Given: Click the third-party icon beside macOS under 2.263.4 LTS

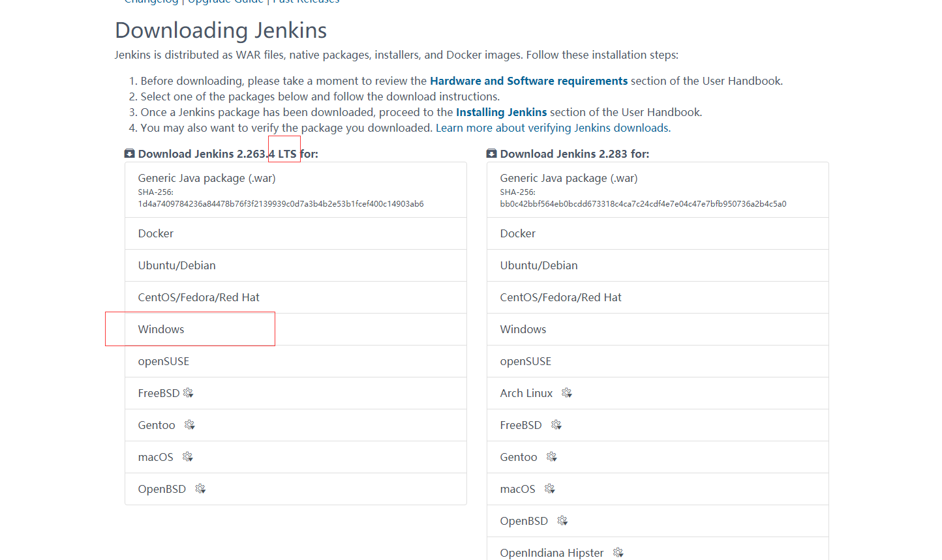Looking at the screenshot, I should [187, 456].
